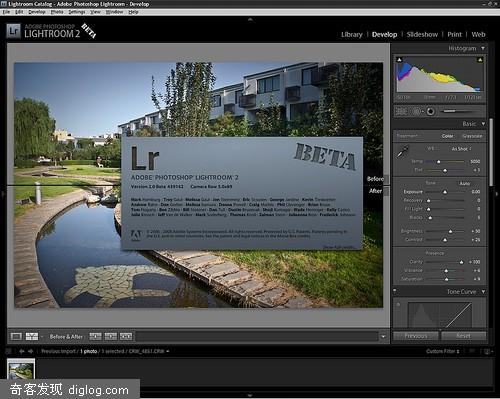The image size is (500, 399).
Task: Collapse the Basic panel
Action: pos(483,124)
